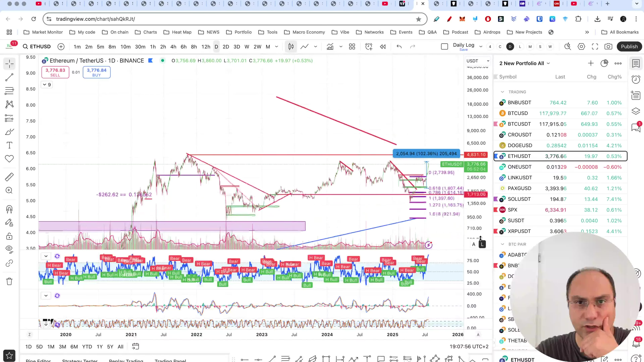Open the Replay rewind icon
This screenshot has height=362, width=644.
383,47
